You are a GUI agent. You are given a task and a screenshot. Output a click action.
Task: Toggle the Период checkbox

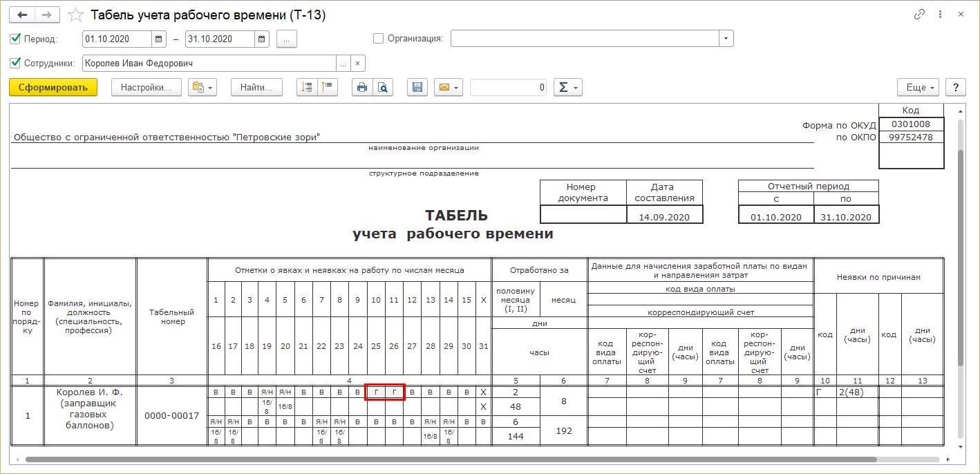click(x=16, y=39)
